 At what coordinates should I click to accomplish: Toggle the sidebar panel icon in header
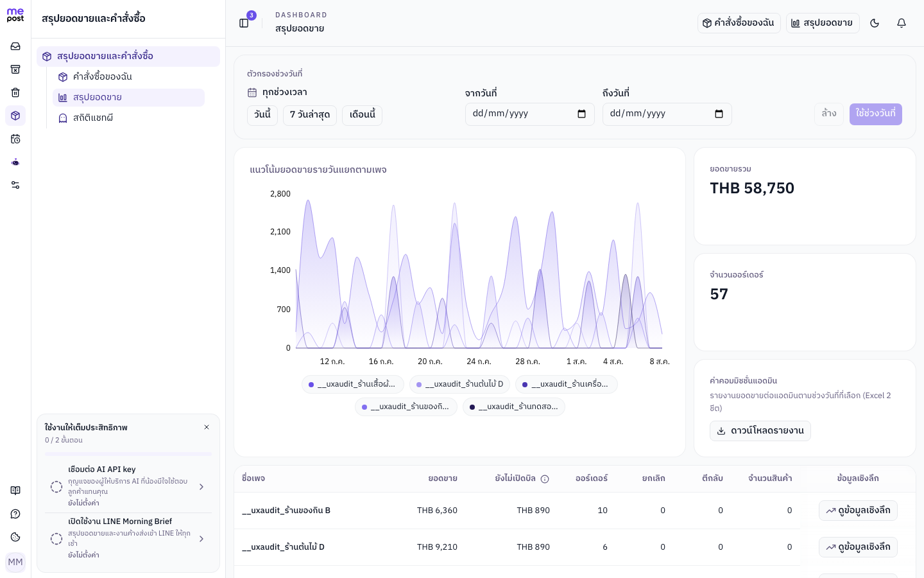click(244, 23)
